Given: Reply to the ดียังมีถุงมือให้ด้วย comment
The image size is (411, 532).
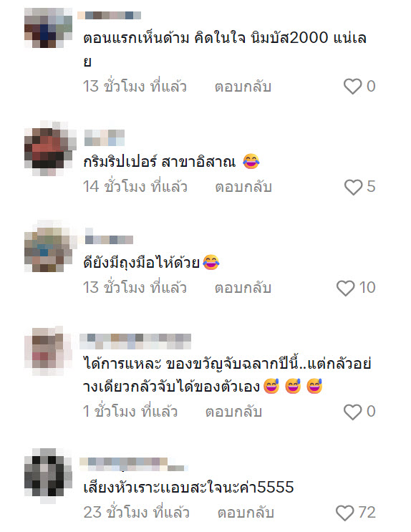Looking at the screenshot, I should [x=243, y=288].
